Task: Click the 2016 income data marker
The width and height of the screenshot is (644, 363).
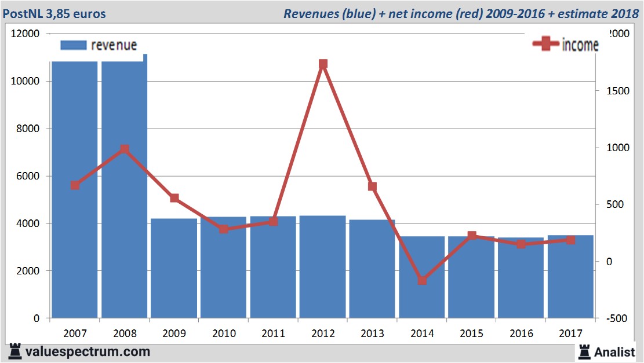Action: [x=521, y=244]
